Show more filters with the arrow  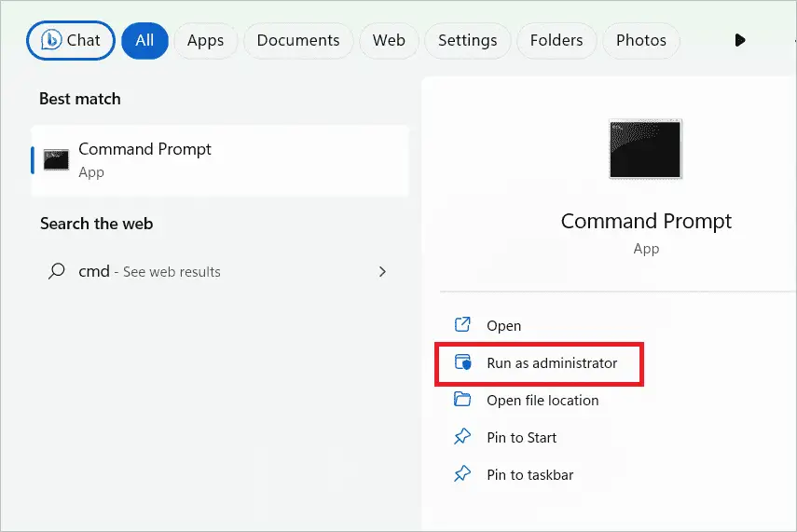pos(740,40)
